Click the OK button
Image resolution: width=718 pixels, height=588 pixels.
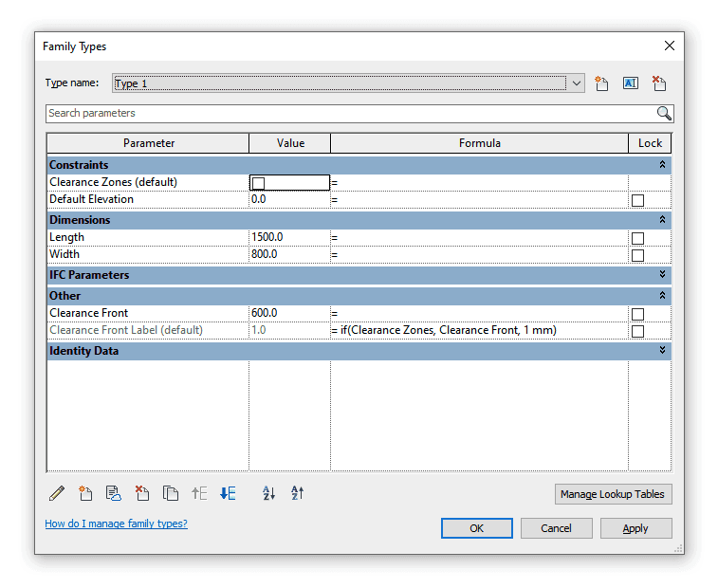pyautogui.click(x=477, y=528)
